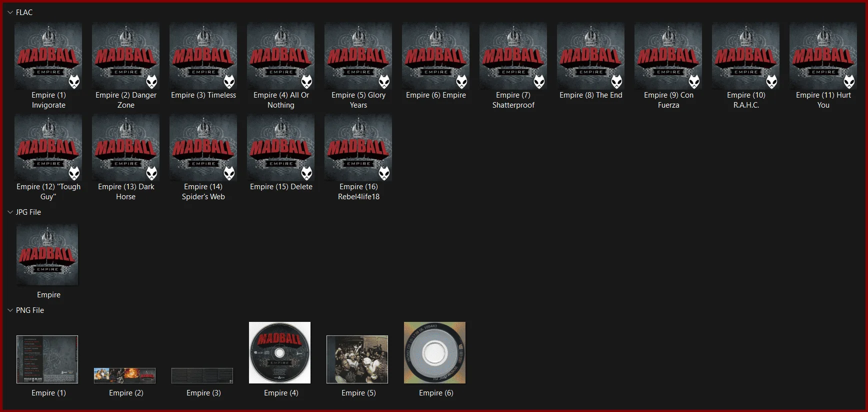This screenshot has width=868, height=412.
Task: Click the "Empire (16) Rebel4life18" file name
Action: [358, 192]
